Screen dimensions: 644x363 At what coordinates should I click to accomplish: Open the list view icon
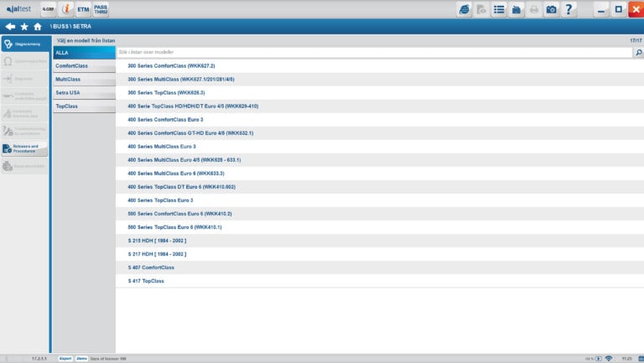coord(499,9)
